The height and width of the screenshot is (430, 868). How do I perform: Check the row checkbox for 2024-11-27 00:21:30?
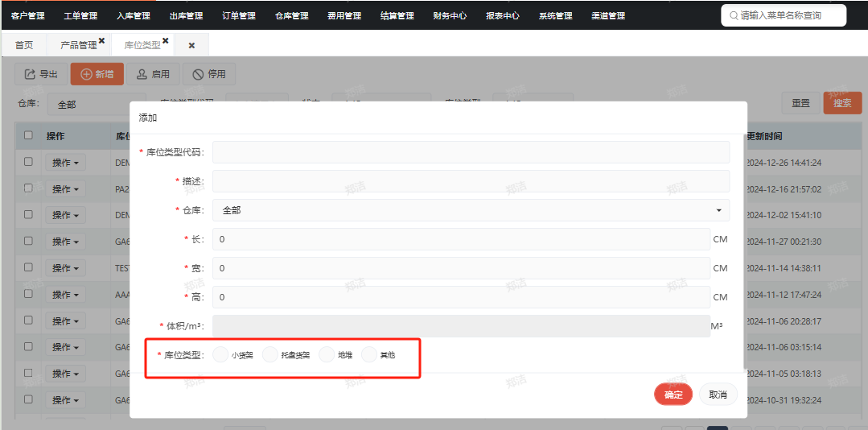[x=29, y=241]
